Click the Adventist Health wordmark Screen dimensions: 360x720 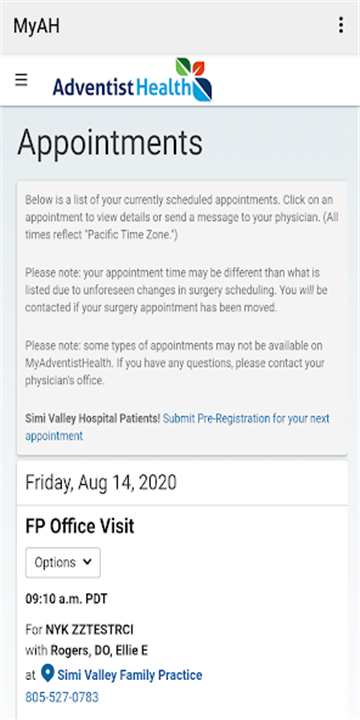(x=121, y=86)
